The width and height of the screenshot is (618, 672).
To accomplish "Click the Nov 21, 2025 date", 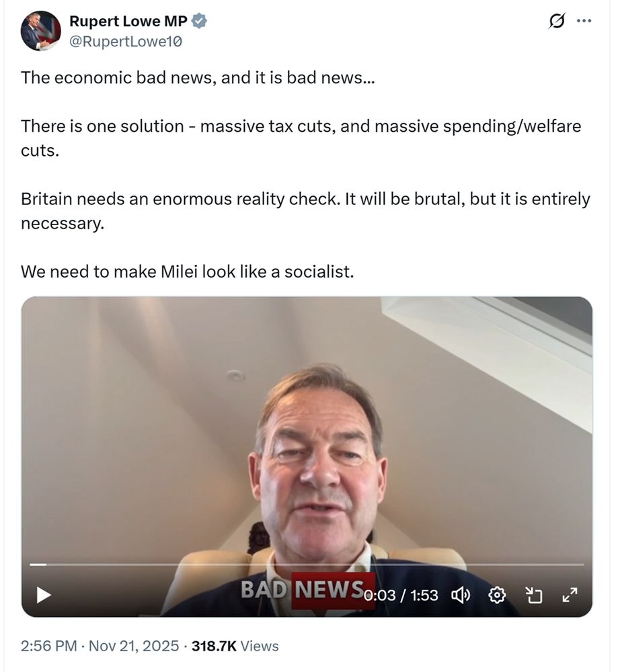I will 134,646.
